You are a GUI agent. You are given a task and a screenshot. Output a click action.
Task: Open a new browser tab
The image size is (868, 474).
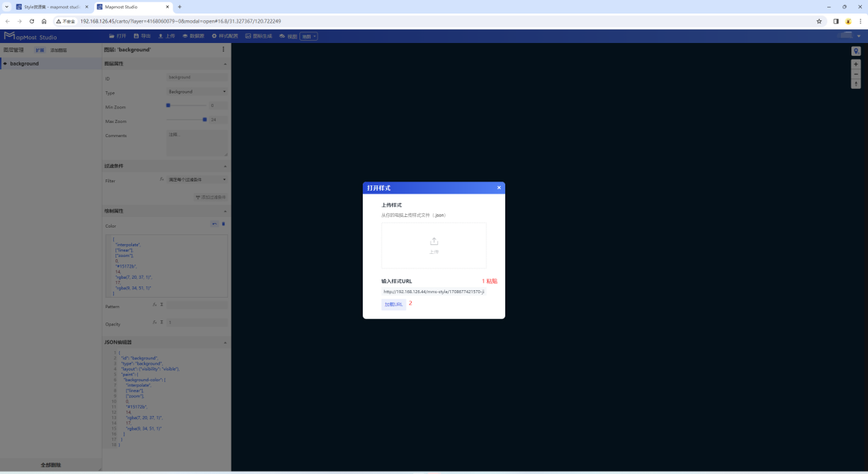pyautogui.click(x=179, y=8)
